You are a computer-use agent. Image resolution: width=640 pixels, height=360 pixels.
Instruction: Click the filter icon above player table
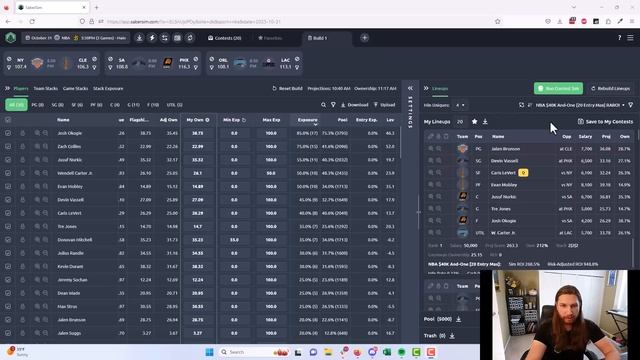click(333, 105)
